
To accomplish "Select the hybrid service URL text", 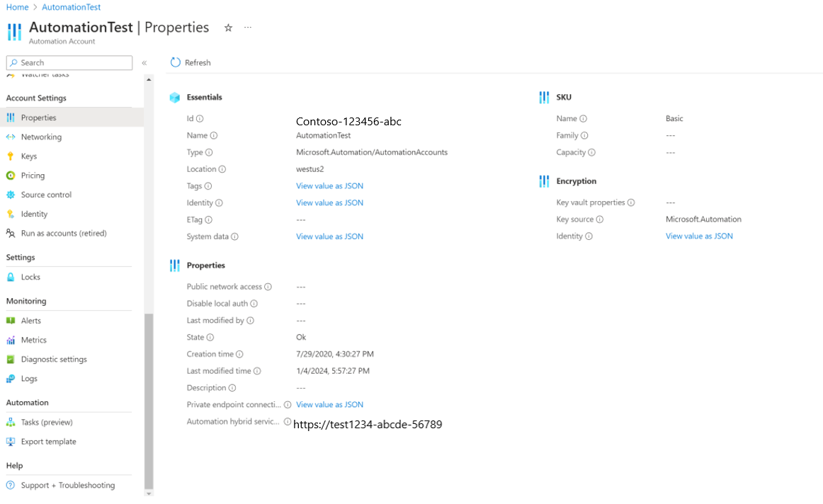I will click(x=368, y=424).
